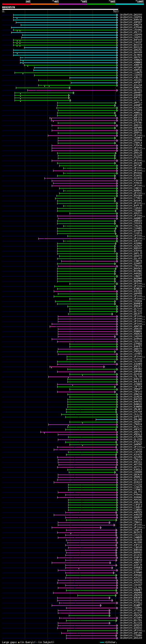146x644 pixels.
Task: Click the green ~80% identity legend segment
Action: 101,4
